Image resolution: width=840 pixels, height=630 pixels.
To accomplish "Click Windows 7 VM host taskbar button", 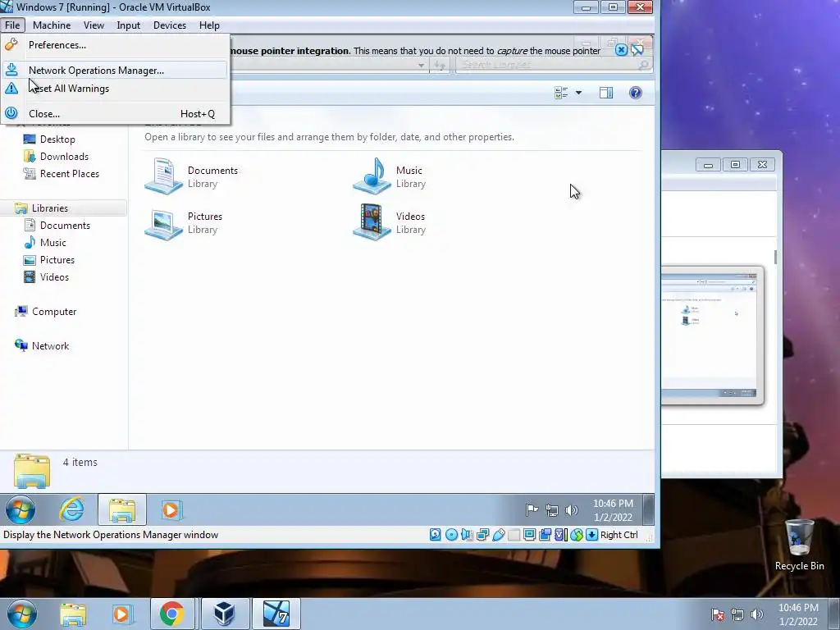I will point(276,614).
